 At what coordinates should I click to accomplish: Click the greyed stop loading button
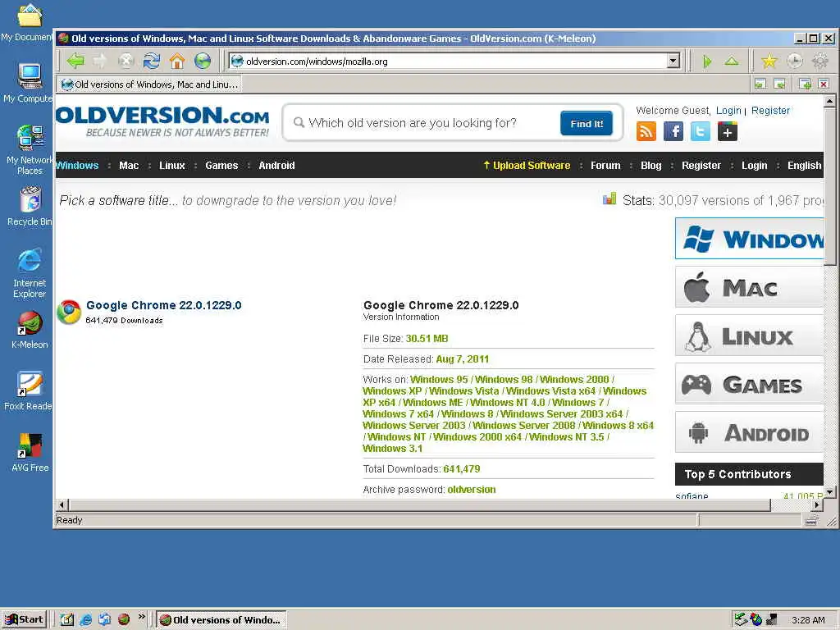(126, 61)
